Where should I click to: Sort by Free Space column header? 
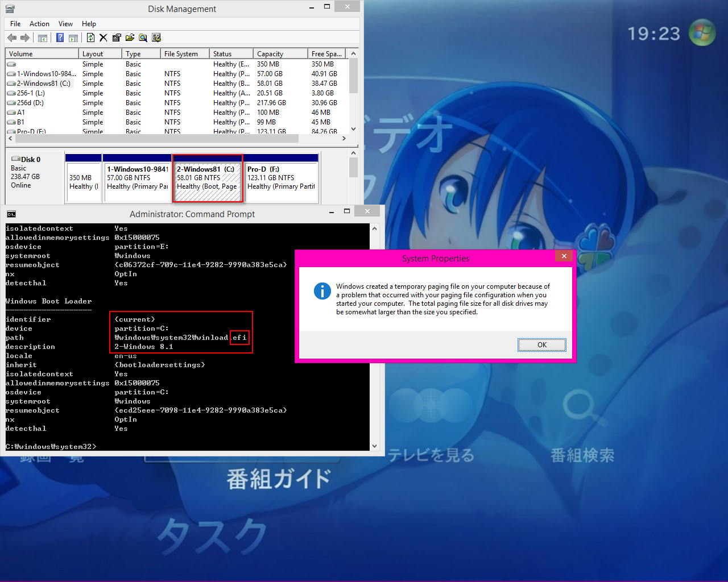tap(326, 54)
